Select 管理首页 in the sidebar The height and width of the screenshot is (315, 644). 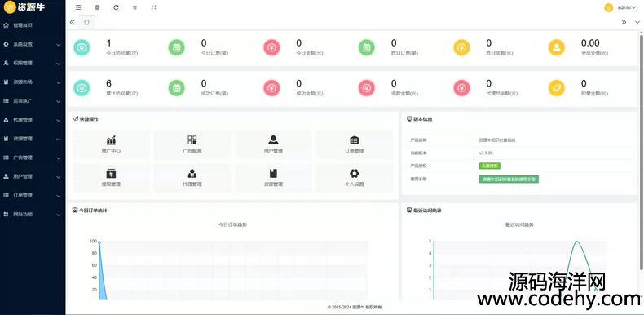click(33, 25)
